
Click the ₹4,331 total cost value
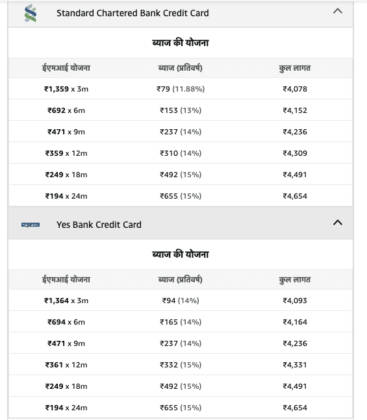(295, 365)
